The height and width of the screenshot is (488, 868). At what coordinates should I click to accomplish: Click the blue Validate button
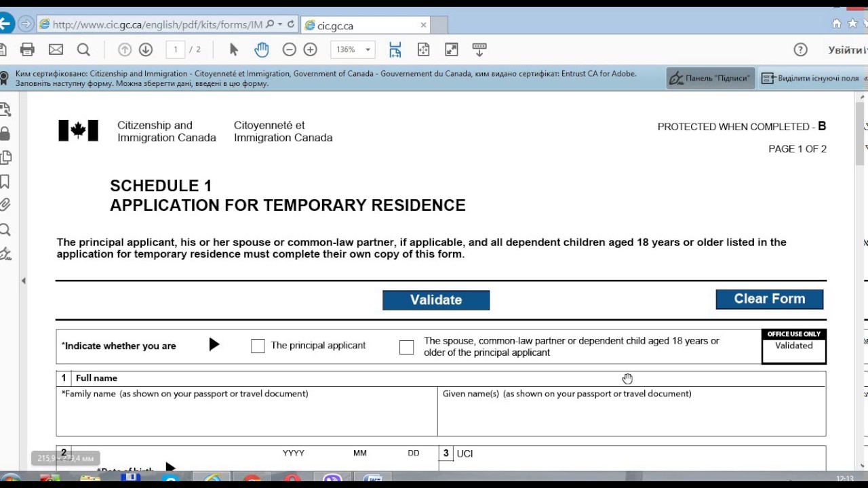[x=436, y=300]
